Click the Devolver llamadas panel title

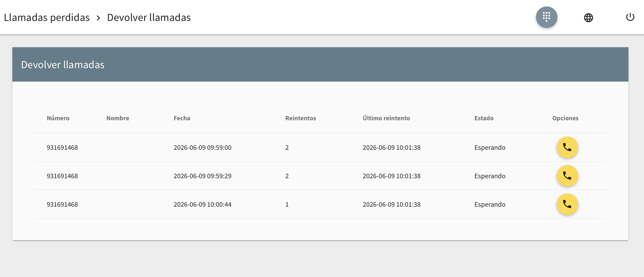63,65
